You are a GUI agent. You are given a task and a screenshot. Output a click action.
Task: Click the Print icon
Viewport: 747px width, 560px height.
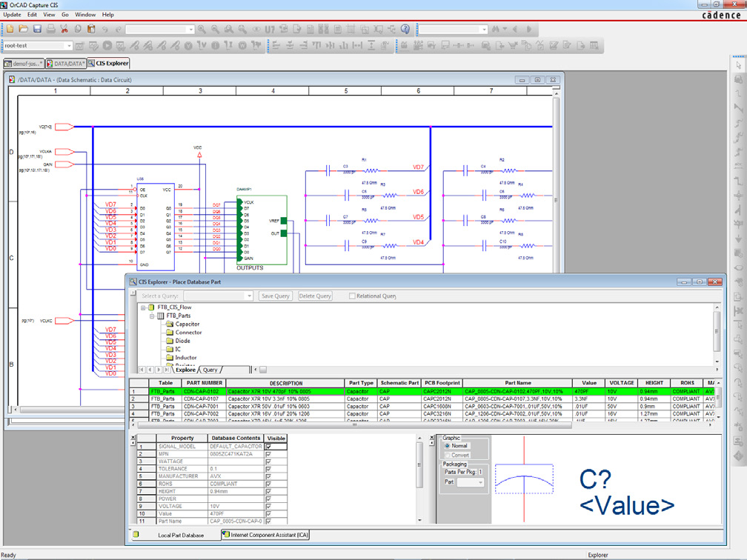point(50,29)
